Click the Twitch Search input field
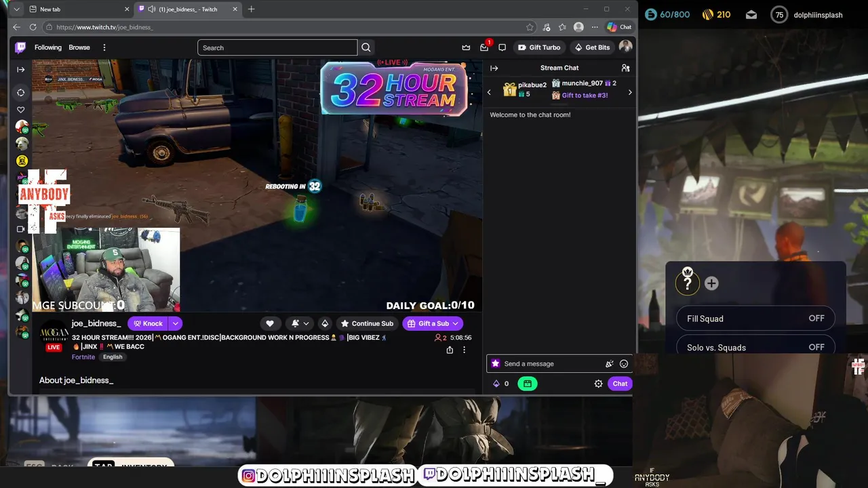 277,47
